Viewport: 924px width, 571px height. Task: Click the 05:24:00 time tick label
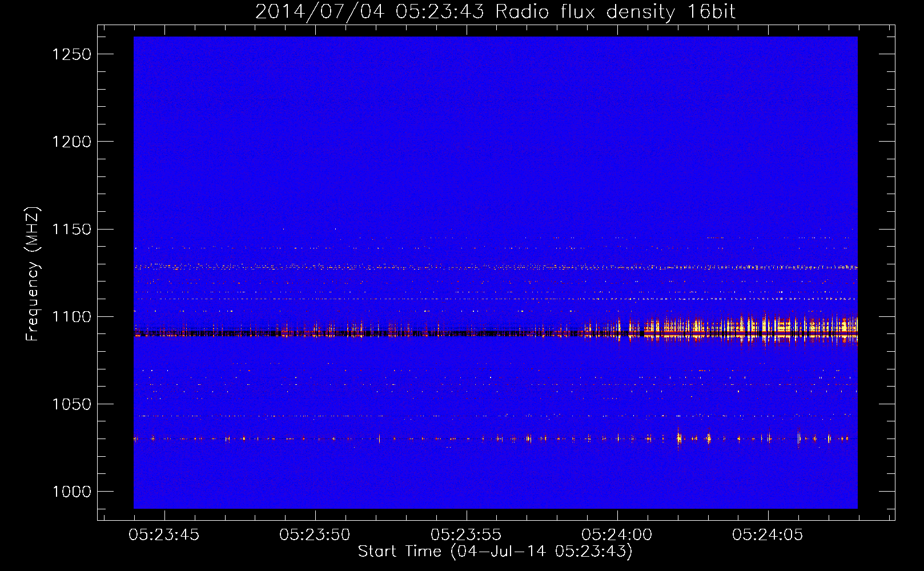(617, 535)
